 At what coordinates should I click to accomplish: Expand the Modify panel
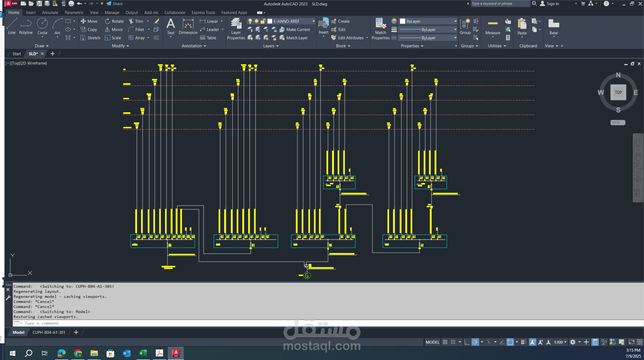[120, 46]
